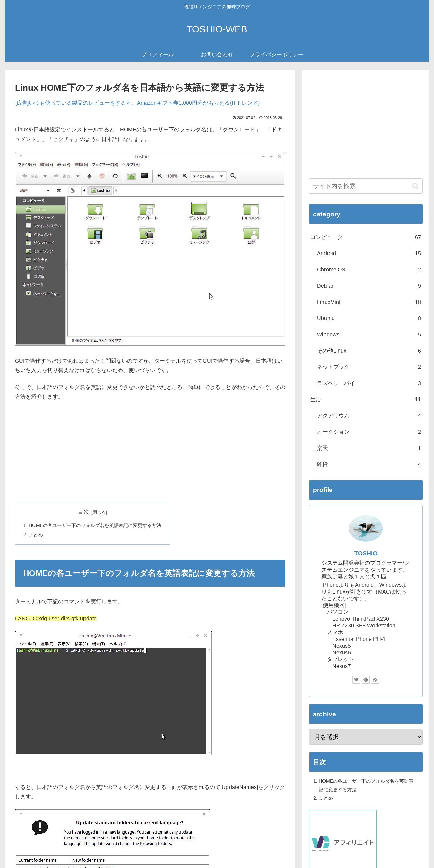434x868 pixels.
Task: Click the highlighted LANG=C xdg-user-dirs-gtk-update command text
Action: coord(56,618)
